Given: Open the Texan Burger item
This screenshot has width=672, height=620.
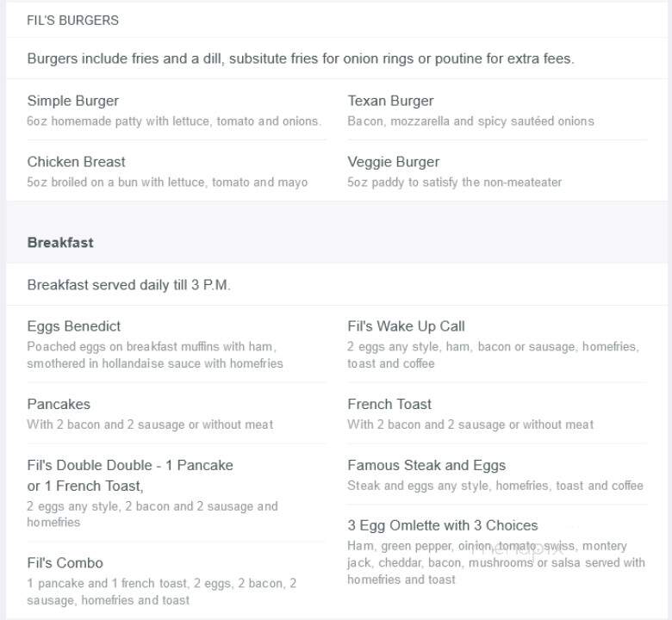Looking at the screenshot, I should tap(390, 101).
